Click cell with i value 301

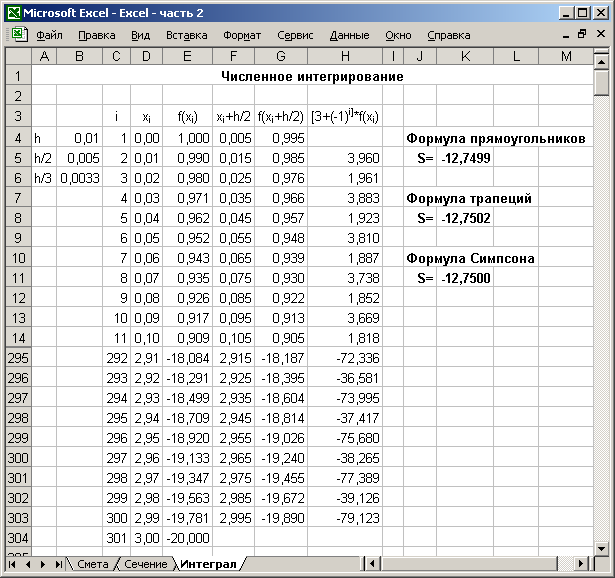point(116,538)
